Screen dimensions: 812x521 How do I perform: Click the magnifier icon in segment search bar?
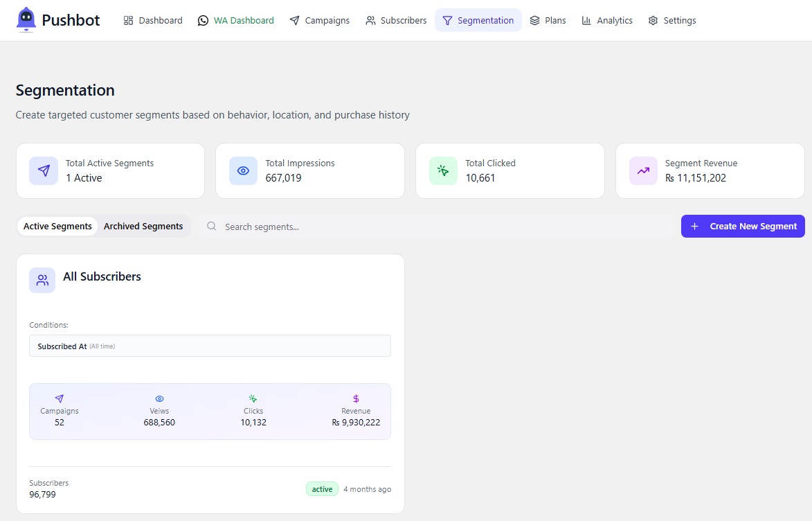[x=211, y=226]
